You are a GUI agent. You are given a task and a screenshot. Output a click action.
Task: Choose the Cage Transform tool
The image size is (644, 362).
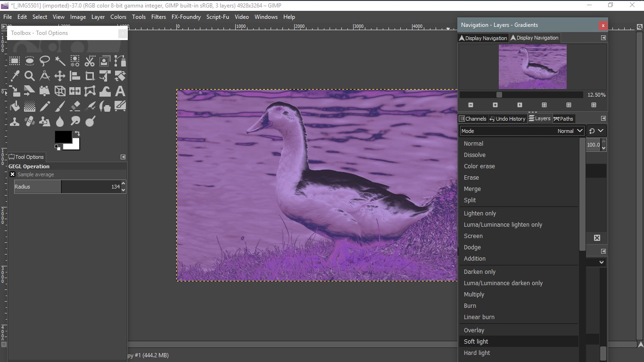90,91
